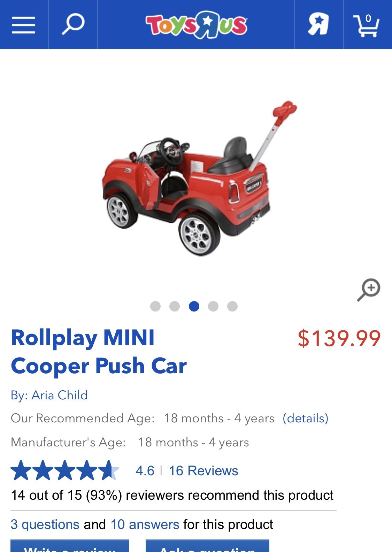
Task: Open the Rewards R star icon
Action: 318,25
